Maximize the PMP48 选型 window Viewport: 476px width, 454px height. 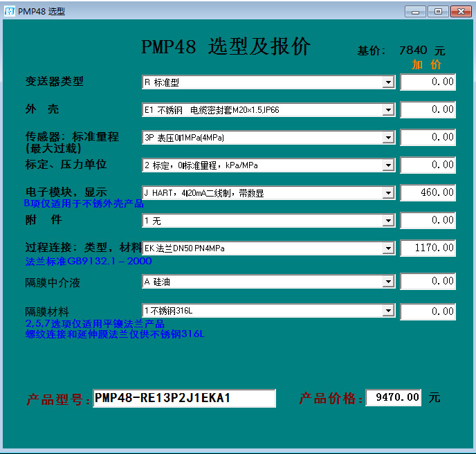(437, 11)
